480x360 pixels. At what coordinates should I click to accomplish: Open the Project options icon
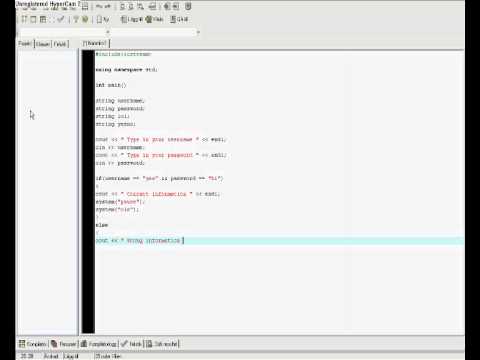(x=188, y=6)
